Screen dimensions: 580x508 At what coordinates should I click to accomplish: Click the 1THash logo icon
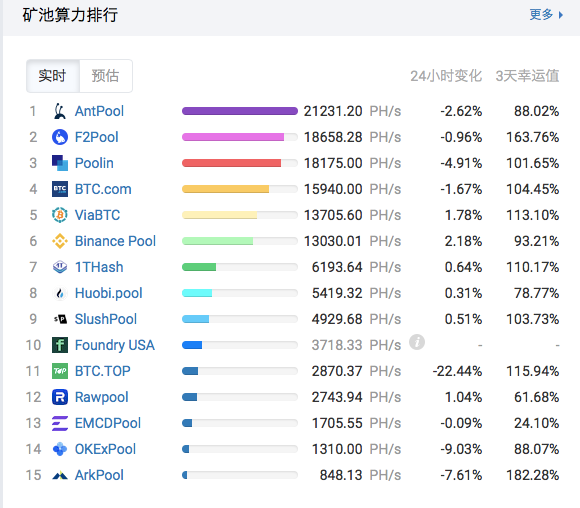click(x=60, y=267)
